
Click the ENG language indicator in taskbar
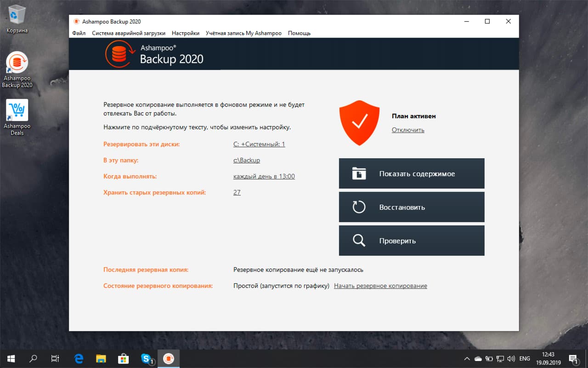pos(525,358)
